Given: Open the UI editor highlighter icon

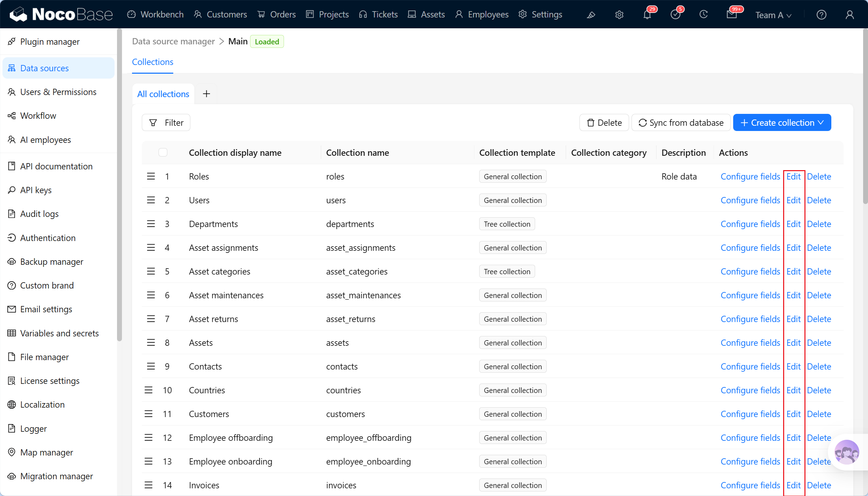Looking at the screenshot, I should click(x=591, y=15).
